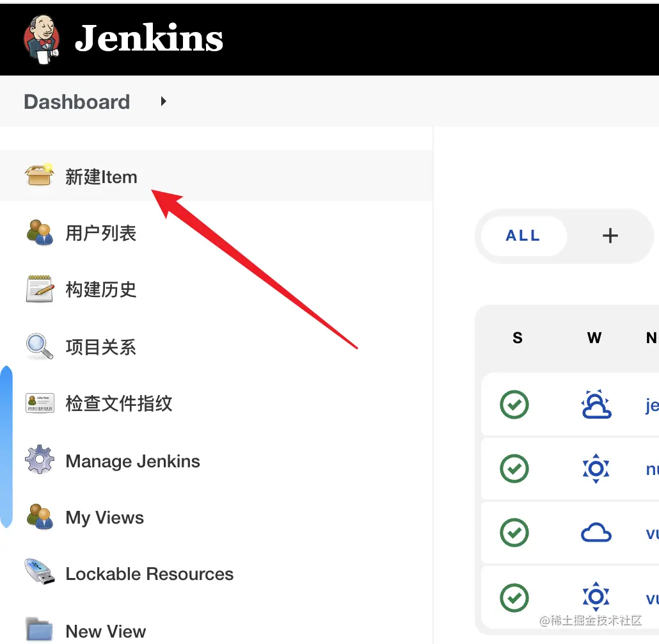Click the cloudy weather icon in third row
The height and width of the screenshot is (644, 659).
596,533
